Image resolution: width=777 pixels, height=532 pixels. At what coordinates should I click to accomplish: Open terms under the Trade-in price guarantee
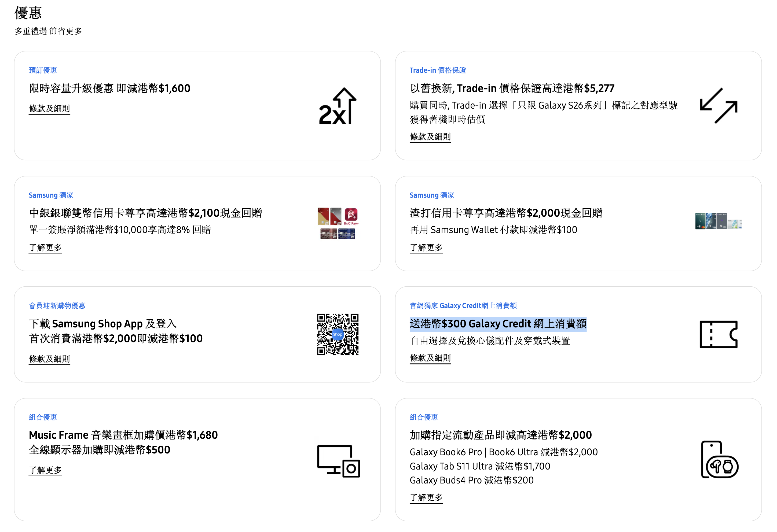click(430, 137)
